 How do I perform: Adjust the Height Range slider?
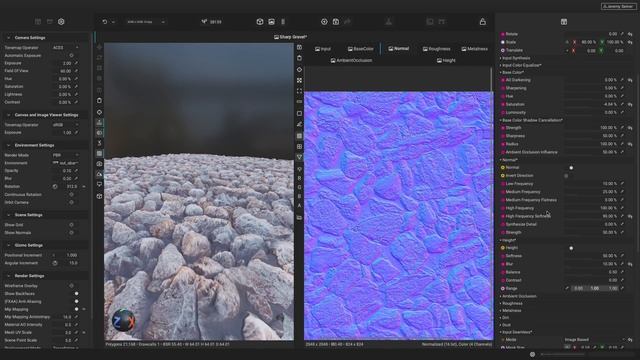(x=595, y=288)
